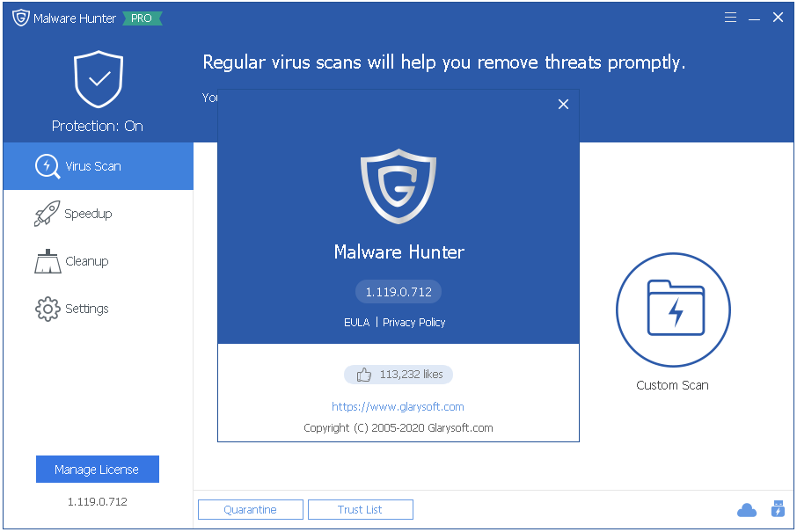Click the Settings gear icon
This screenshot has width=797, height=532.
(x=48, y=309)
